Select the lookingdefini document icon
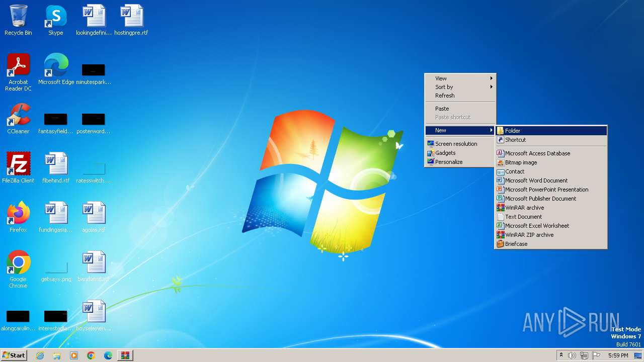Image resolution: width=644 pixels, height=362 pixels. tap(94, 20)
